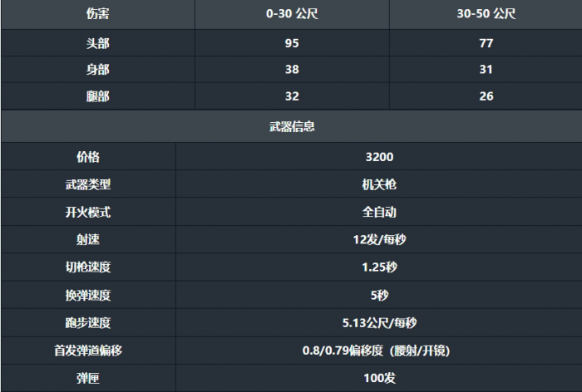Click the head damage value 95
This screenshot has width=582, height=392.
292,43
